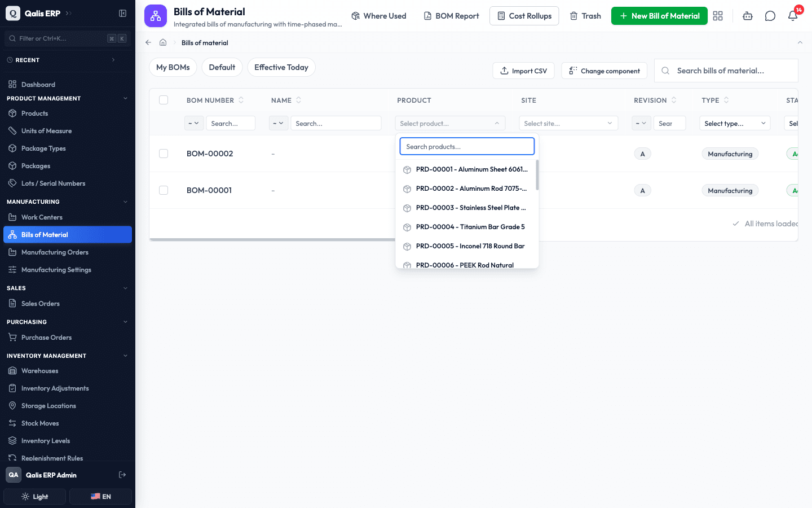The width and height of the screenshot is (812, 508).
Task: Collapse the breadcrumb bar with chevron up
Action: tap(800, 42)
